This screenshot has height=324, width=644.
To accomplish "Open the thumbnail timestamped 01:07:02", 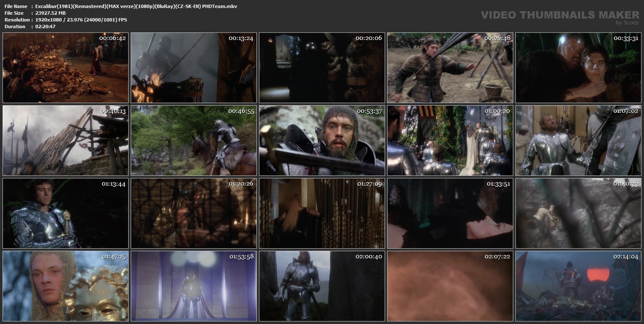I will (578, 141).
